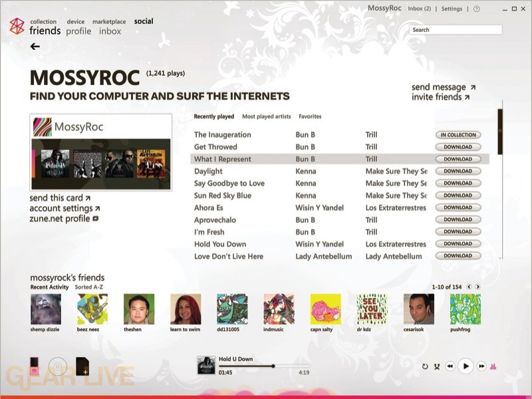Show next page of friends

point(477,287)
